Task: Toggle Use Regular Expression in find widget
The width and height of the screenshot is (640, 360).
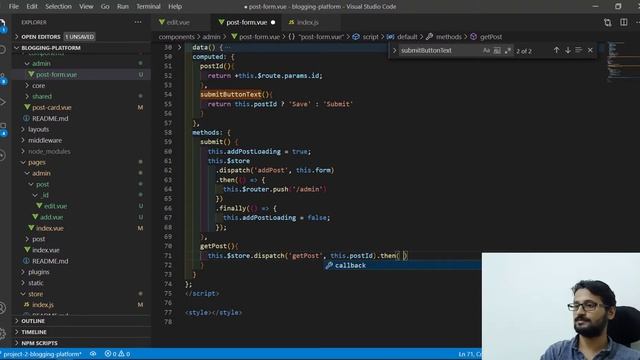Action: point(508,51)
